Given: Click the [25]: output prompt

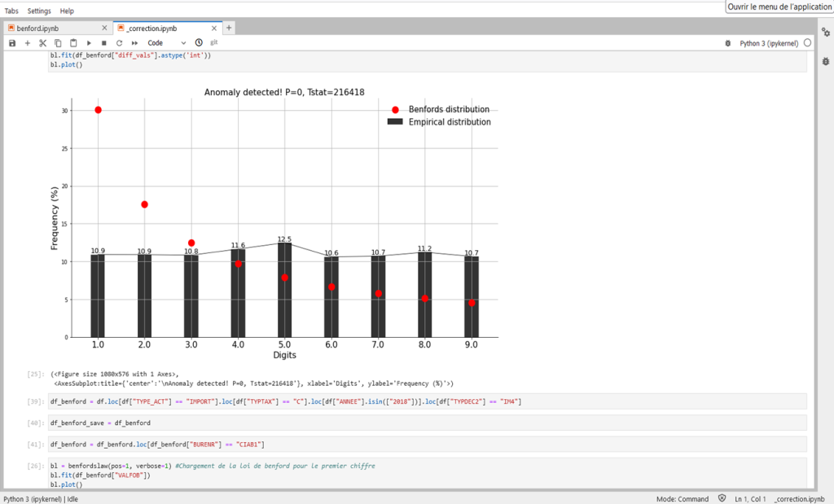Looking at the screenshot, I should 36,374.
